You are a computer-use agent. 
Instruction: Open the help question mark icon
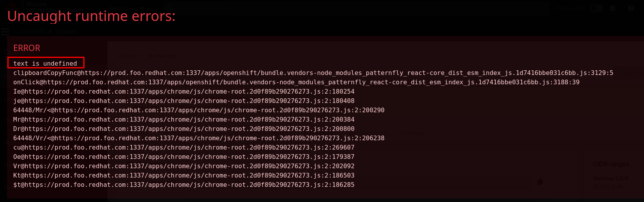pos(631,8)
